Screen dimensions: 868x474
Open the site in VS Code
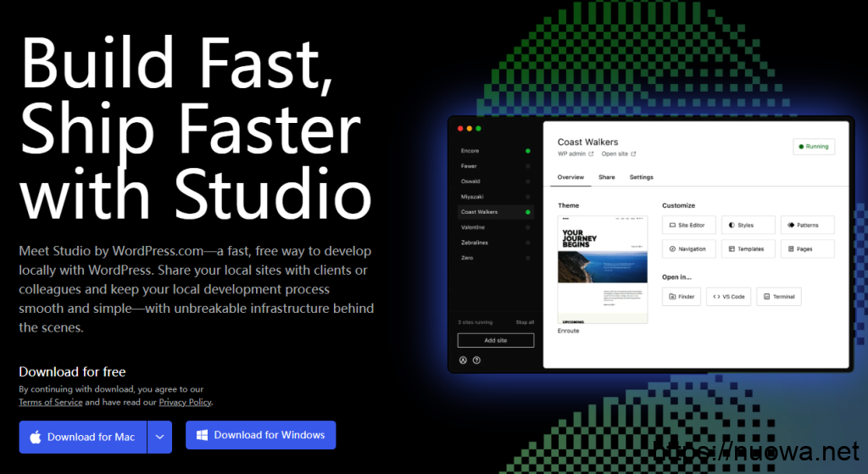click(x=728, y=297)
